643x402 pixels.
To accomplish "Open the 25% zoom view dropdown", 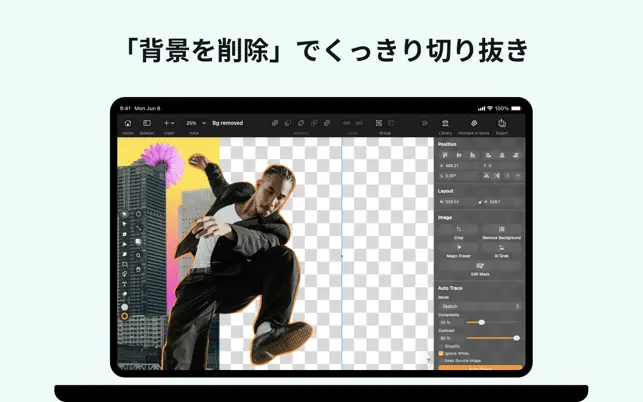I will pyautogui.click(x=196, y=123).
